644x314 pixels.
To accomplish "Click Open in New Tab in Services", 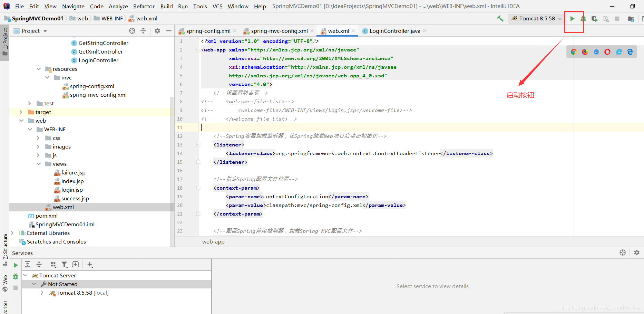I will pyautogui.click(x=76, y=265).
